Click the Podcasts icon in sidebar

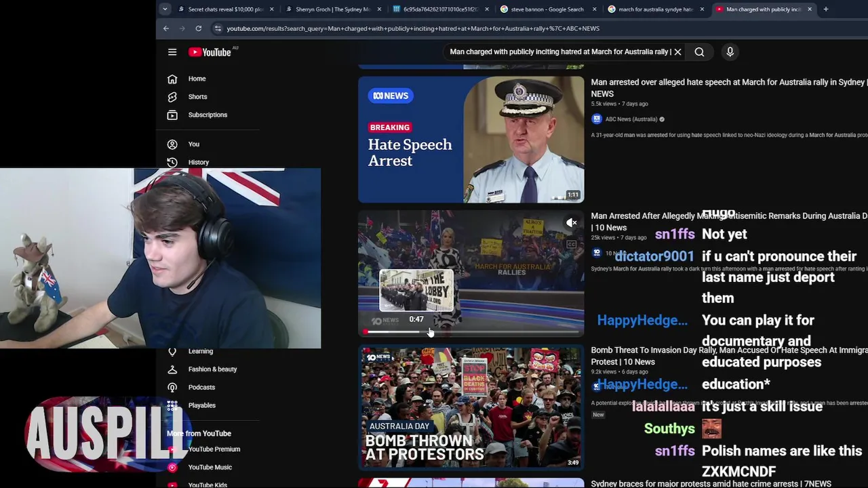[172, 387]
